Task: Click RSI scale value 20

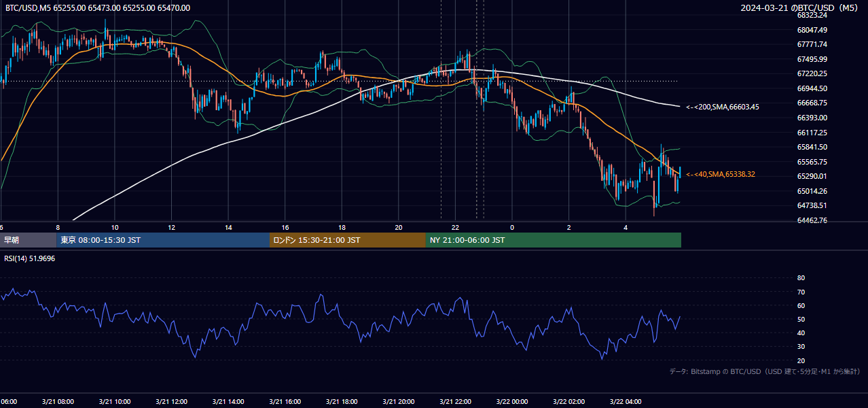Action: point(801,360)
